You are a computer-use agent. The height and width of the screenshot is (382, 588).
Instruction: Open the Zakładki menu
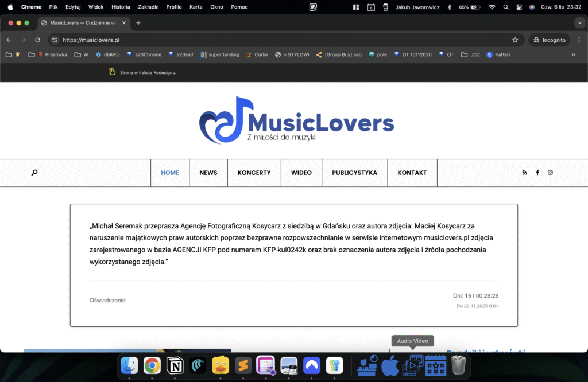click(148, 7)
